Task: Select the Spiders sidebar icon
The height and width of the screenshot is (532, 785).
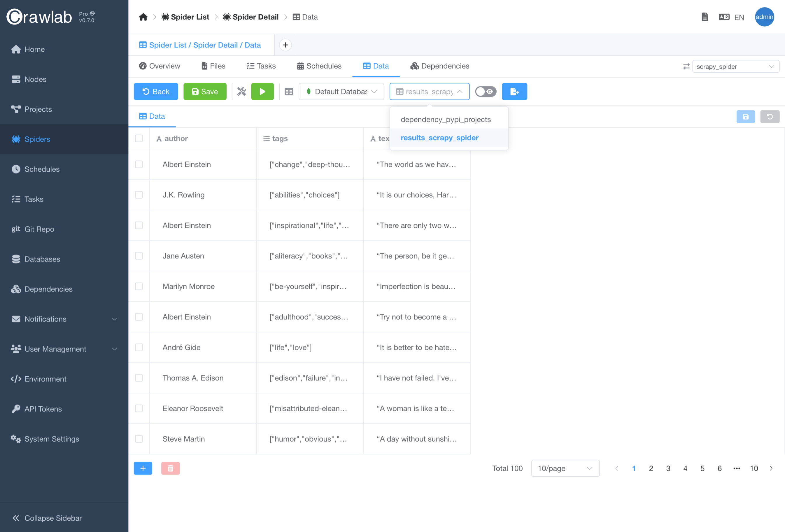Action: 15,139
